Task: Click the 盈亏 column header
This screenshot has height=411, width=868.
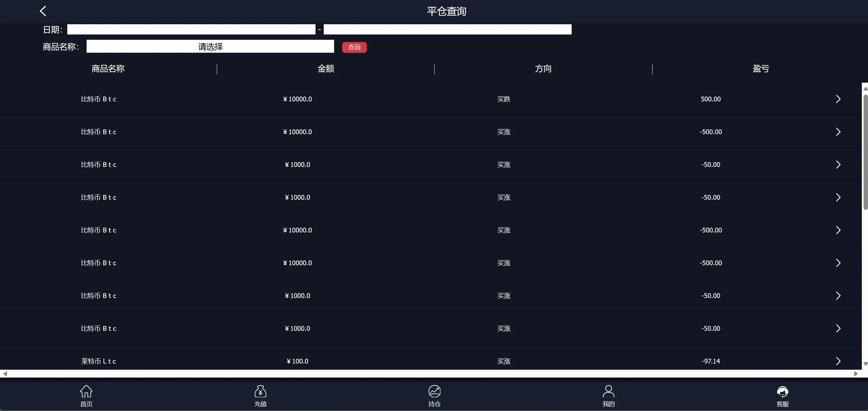Action: (x=761, y=69)
